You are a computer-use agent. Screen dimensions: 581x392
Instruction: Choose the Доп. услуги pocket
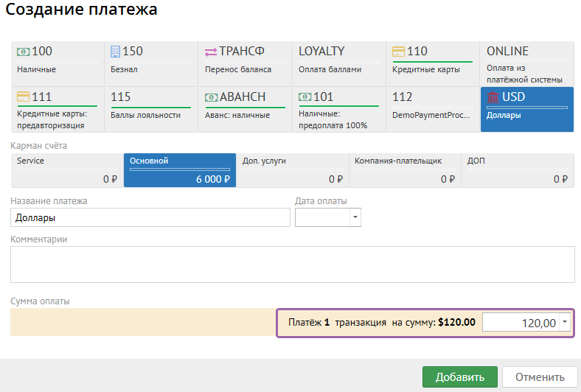click(x=292, y=170)
